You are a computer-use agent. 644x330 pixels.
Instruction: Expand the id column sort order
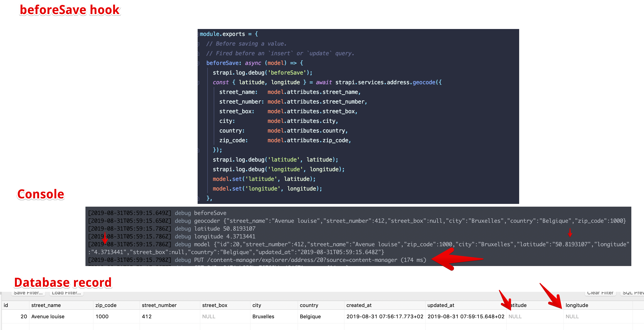(x=6, y=305)
